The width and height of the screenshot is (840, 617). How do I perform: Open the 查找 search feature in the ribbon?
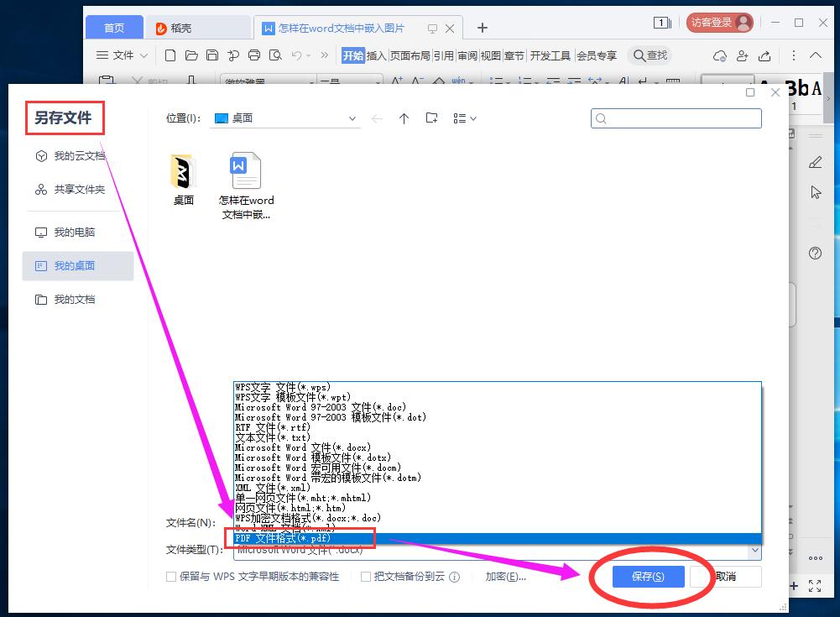coord(650,55)
